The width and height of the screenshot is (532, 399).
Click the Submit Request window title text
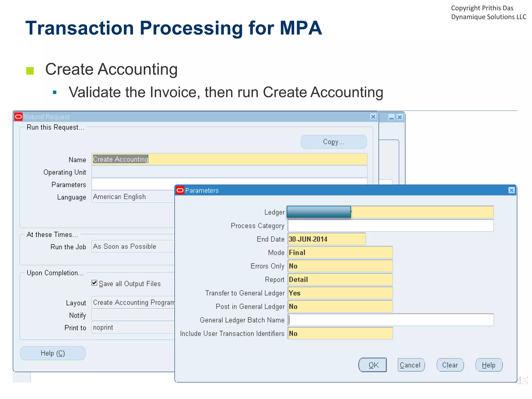[47, 117]
